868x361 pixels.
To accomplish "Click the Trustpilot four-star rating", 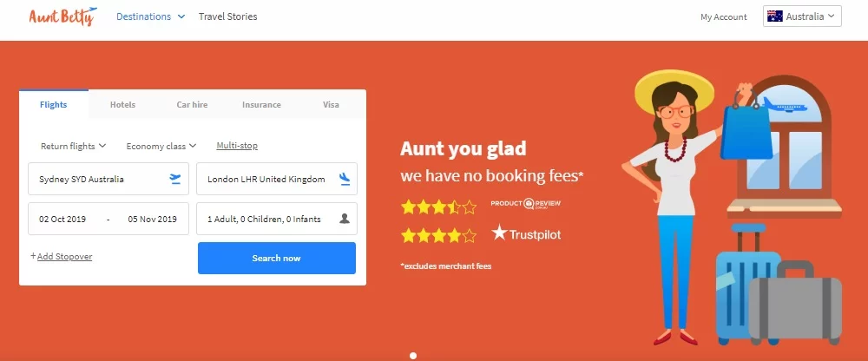I will pyautogui.click(x=438, y=236).
